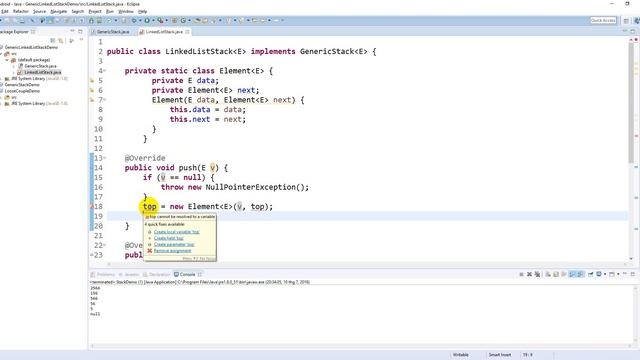Click the Terminate icon in Console toolbar
The height and width of the screenshot is (360, 640).
tap(521, 274)
